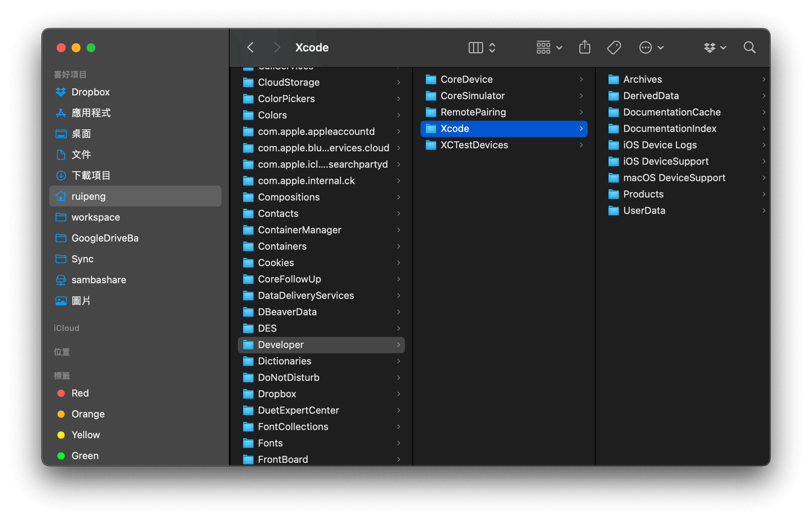Open 文件 in the sidebar
The width and height of the screenshot is (812, 521).
click(x=135, y=155)
